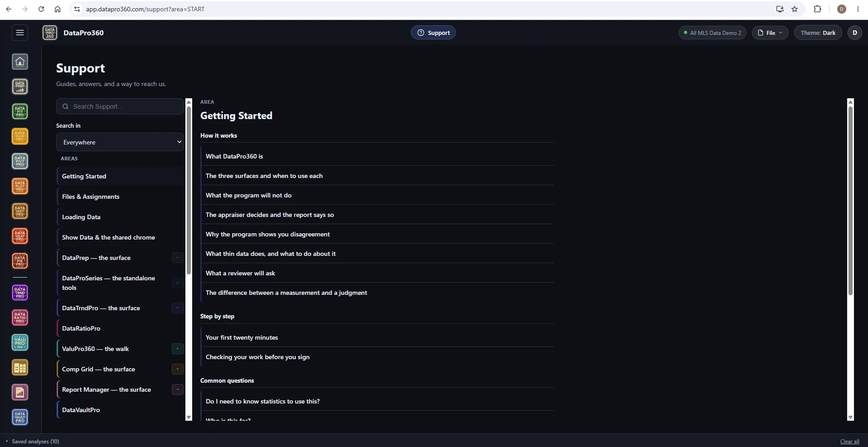Image resolution: width=868 pixels, height=447 pixels.
Task: Open Why the program shows you disagreement
Action: [377, 234]
